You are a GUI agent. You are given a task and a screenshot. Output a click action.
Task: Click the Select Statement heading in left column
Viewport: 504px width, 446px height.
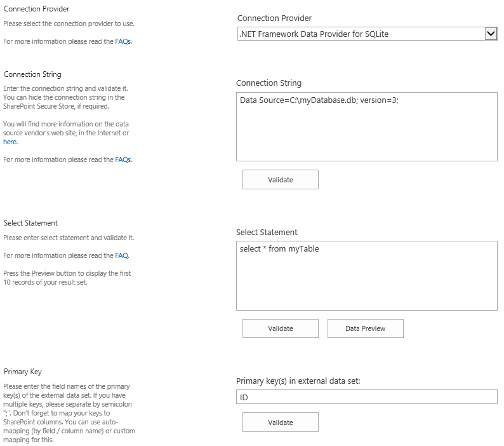point(30,223)
